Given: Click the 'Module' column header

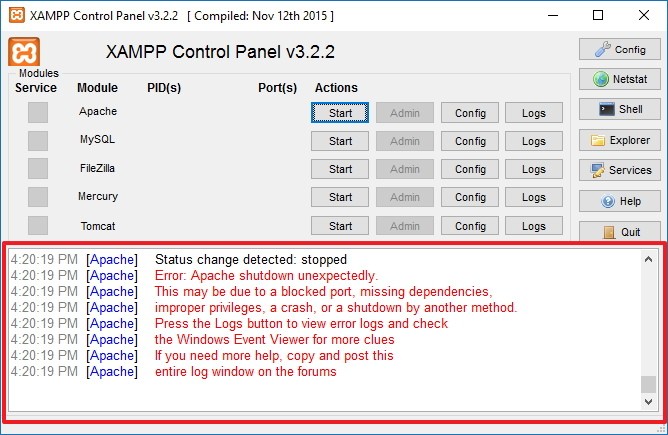Looking at the screenshot, I should [97, 88].
